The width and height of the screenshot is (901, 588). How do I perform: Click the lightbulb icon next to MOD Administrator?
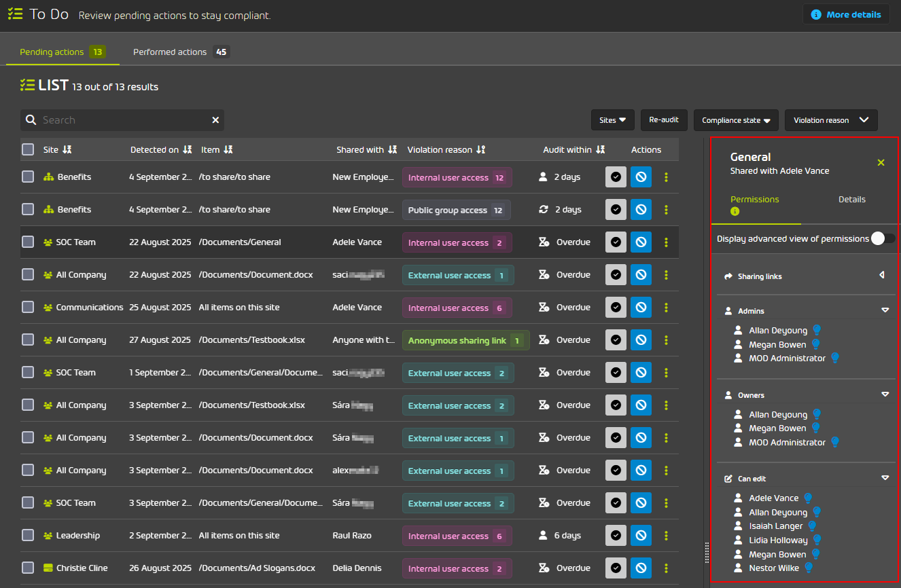coord(835,358)
